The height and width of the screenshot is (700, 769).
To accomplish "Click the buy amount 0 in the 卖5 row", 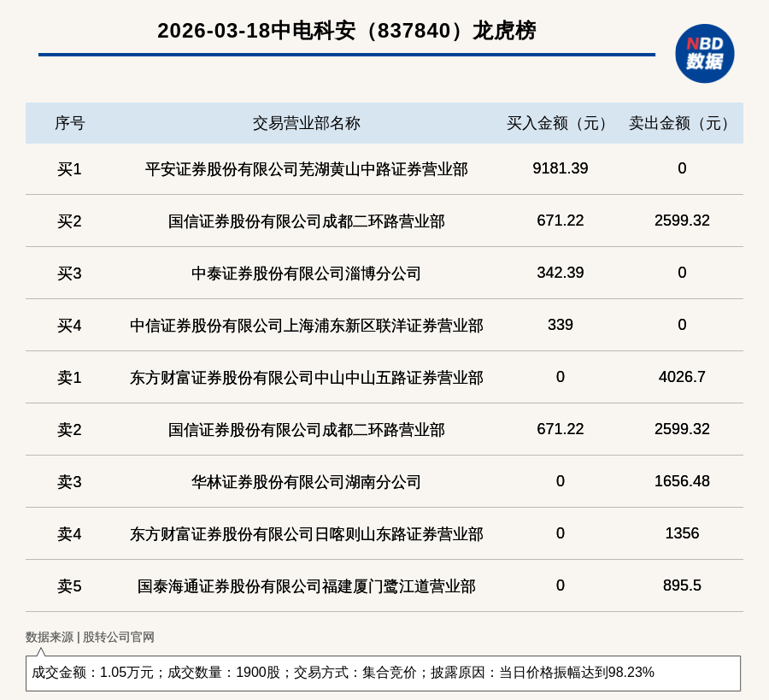I will click(560, 585).
